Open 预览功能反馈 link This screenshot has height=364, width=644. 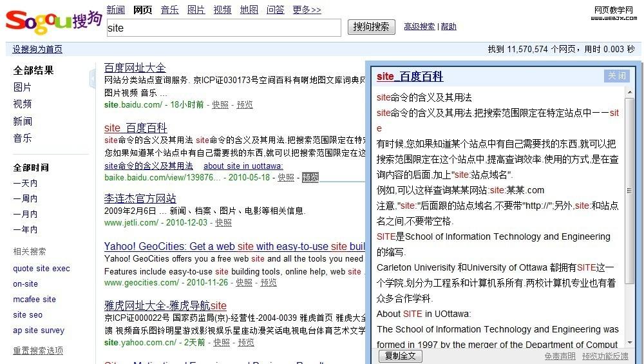click(605, 356)
